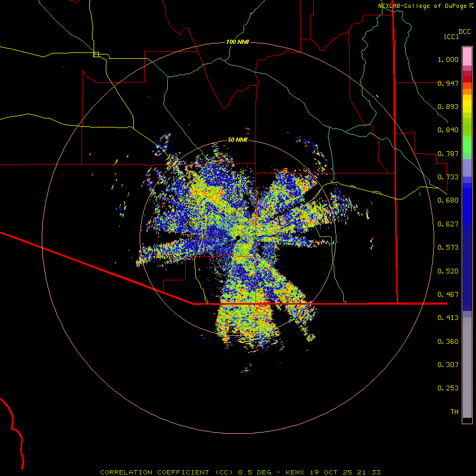Screen dimensions: 476x476
Task: Click the small square marker on yellow highway
Action: [x=96, y=54]
